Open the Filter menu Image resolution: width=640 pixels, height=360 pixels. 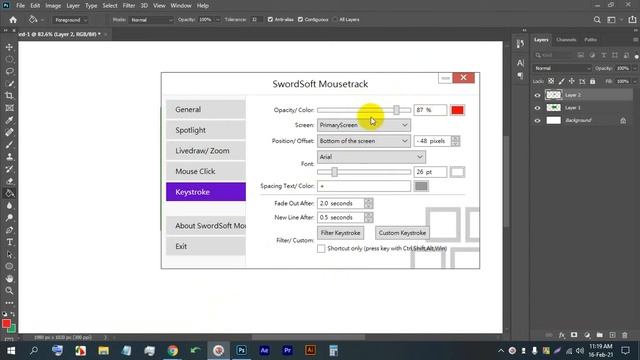(129, 6)
